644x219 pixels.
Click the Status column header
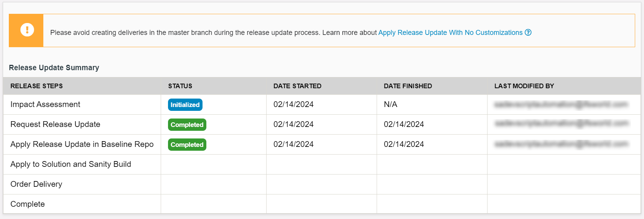(x=180, y=86)
